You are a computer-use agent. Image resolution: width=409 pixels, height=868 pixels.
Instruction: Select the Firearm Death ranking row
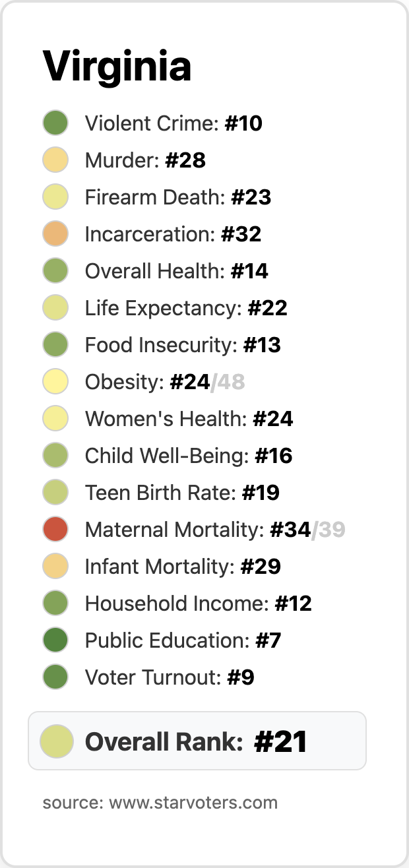click(x=178, y=197)
